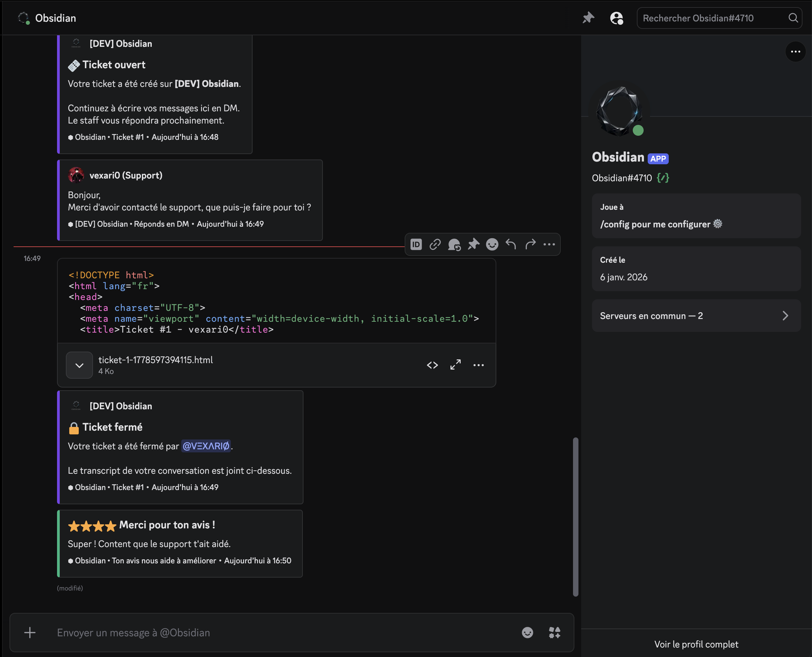The height and width of the screenshot is (657, 812).
Task: Click the "(modifié)" label
Action: click(70, 588)
